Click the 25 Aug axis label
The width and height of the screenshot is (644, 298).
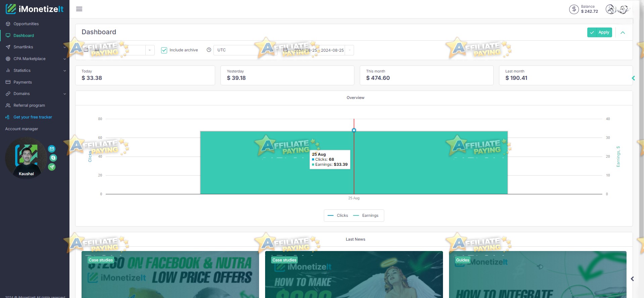[x=354, y=198]
